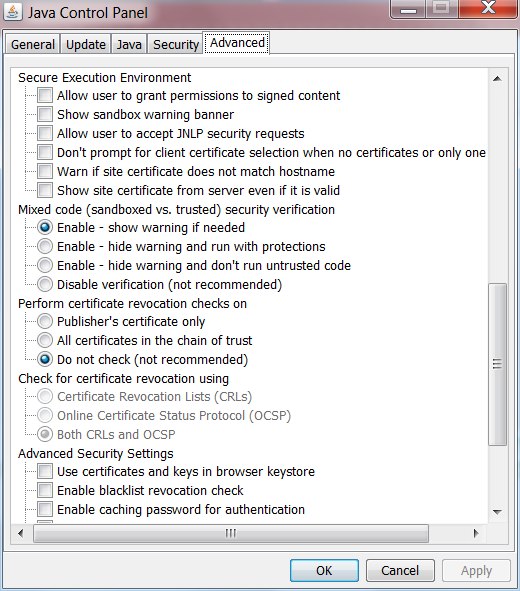Close the Java Control Panel window
The height and width of the screenshot is (591, 520).
pos(488,8)
